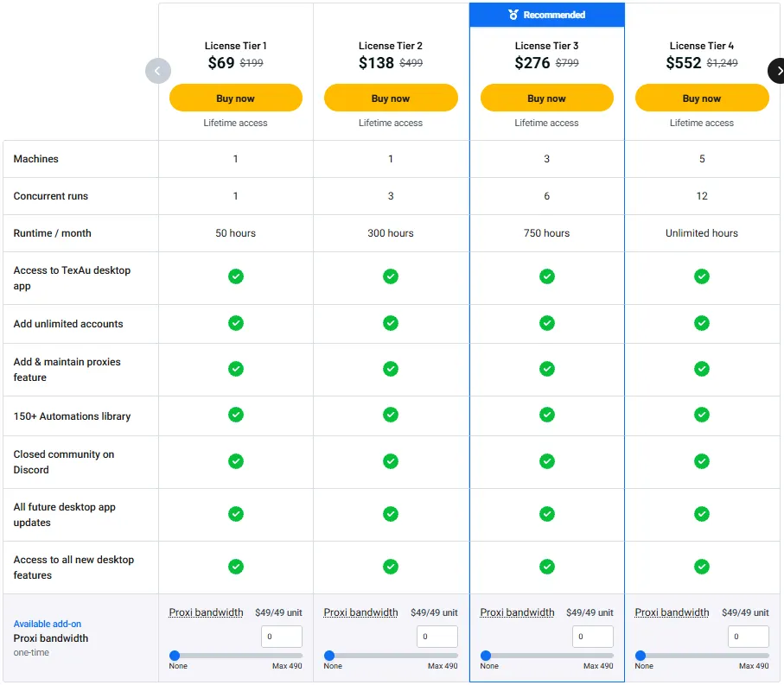
Task: Click the Tier 4 Proxi bandwidth slider
Action: click(x=702, y=656)
